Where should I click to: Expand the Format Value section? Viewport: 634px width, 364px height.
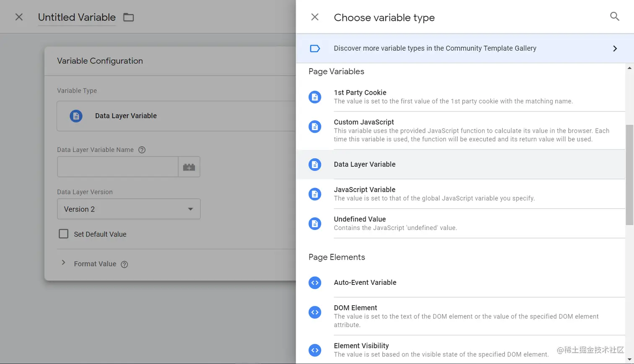pos(63,263)
